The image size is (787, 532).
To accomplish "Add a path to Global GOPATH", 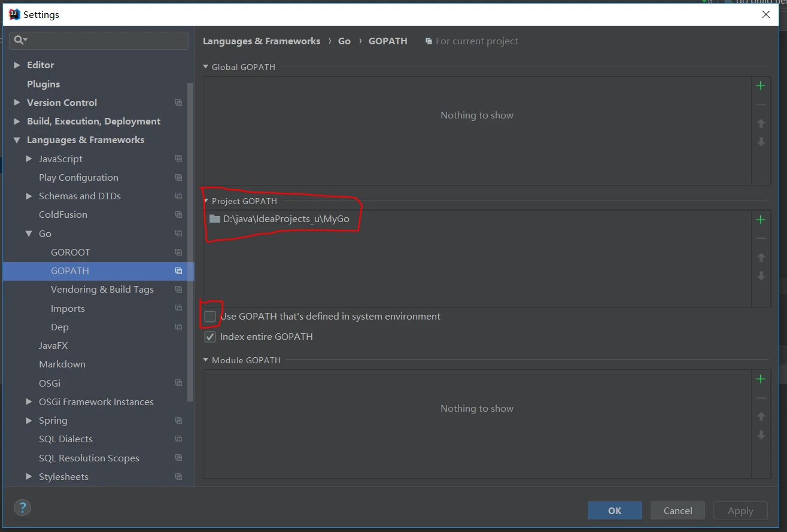I will (761, 86).
